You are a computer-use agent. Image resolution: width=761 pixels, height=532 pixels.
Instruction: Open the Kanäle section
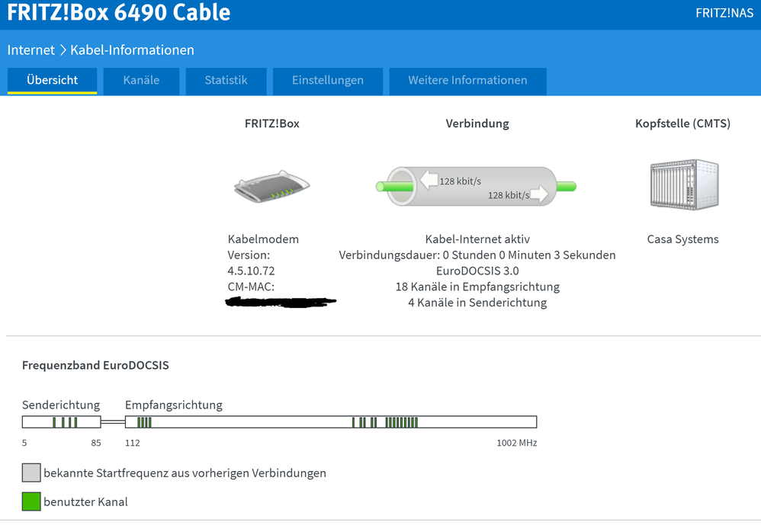click(x=140, y=80)
